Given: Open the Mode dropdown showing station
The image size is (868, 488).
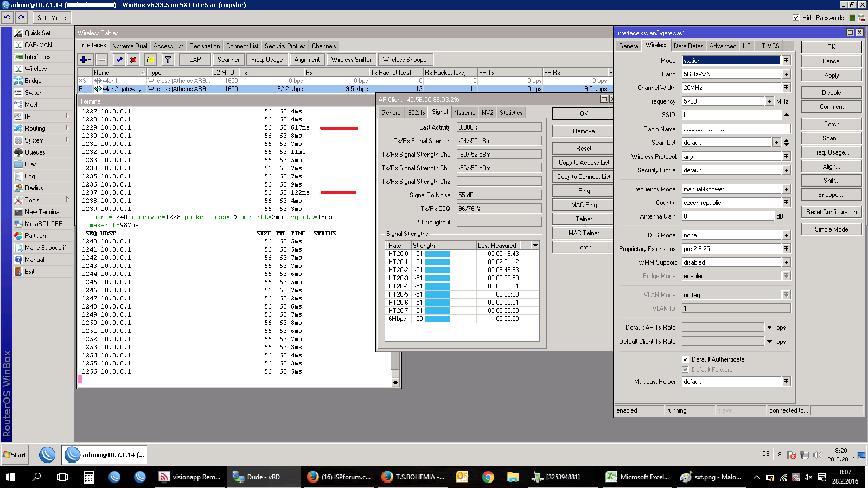Looking at the screenshot, I should tap(786, 60).
